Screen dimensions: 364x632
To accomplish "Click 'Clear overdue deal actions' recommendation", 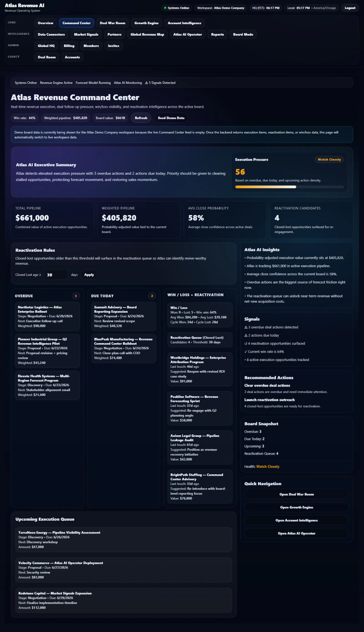I will coord(267,385).
